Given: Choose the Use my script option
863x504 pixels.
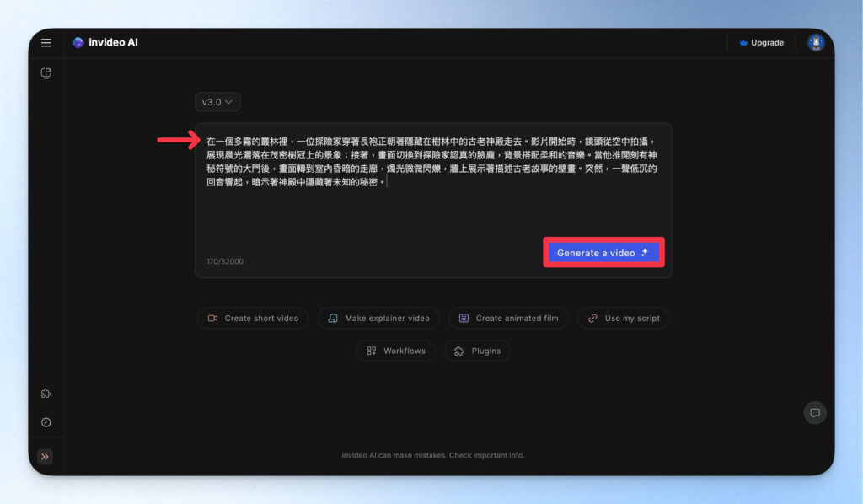Looking at the screenshot, I should click(624, 319).
